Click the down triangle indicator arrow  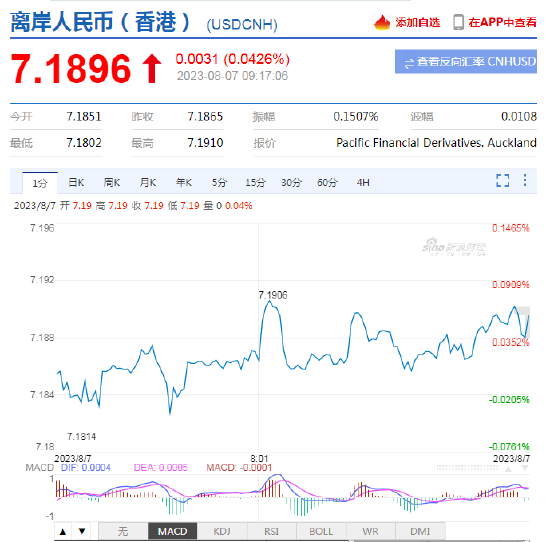(x=82, y=531)
